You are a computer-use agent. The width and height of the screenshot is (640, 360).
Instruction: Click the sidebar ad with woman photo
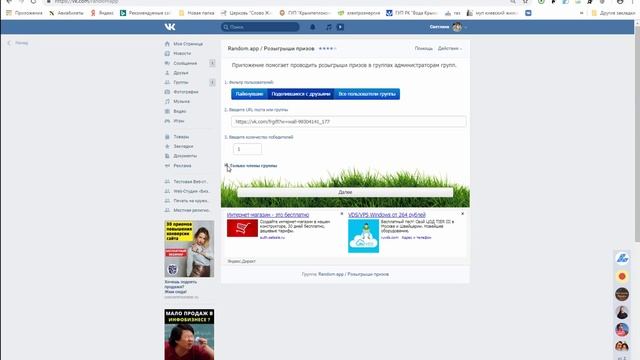point(189,249)
